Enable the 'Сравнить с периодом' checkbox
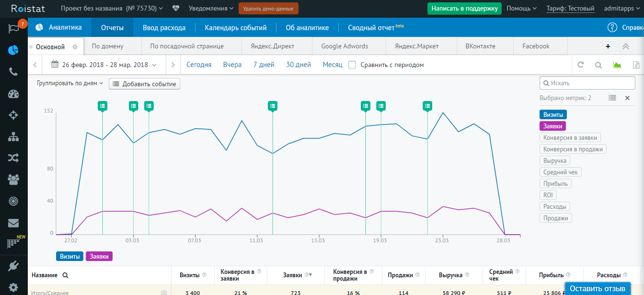 pos(352,65)
